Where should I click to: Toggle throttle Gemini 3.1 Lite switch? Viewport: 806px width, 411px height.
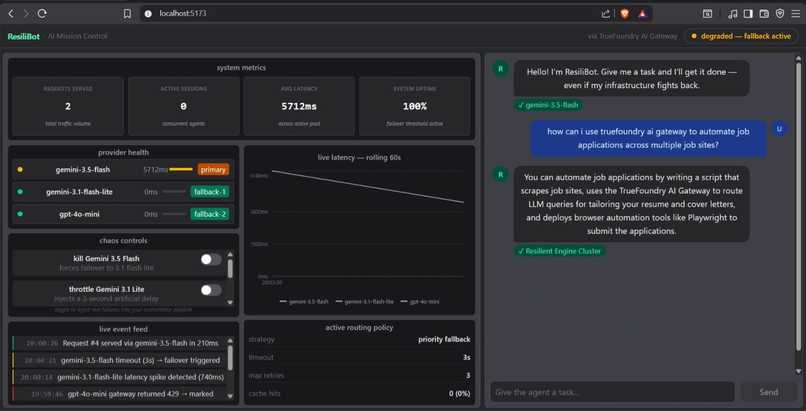pyautogui.click(x=211, y=290)
